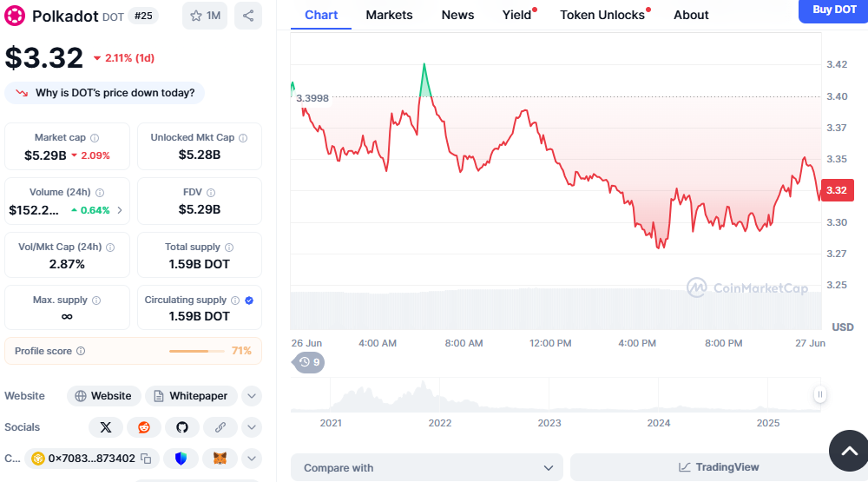Click Max. supply info icon
Viewport: 868px width, 482px height.
96,300
